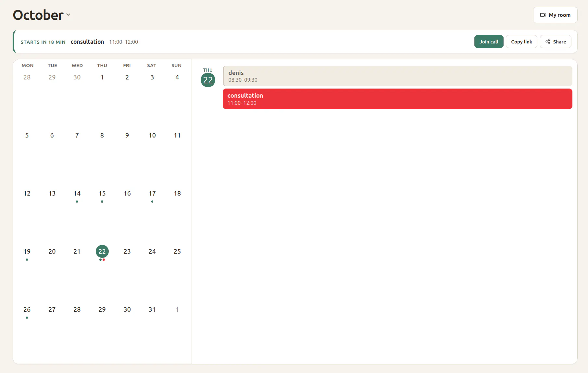Click the day badge 22 in agenda
This screenshot has width=588, height=373.
(x=208, y=80)
